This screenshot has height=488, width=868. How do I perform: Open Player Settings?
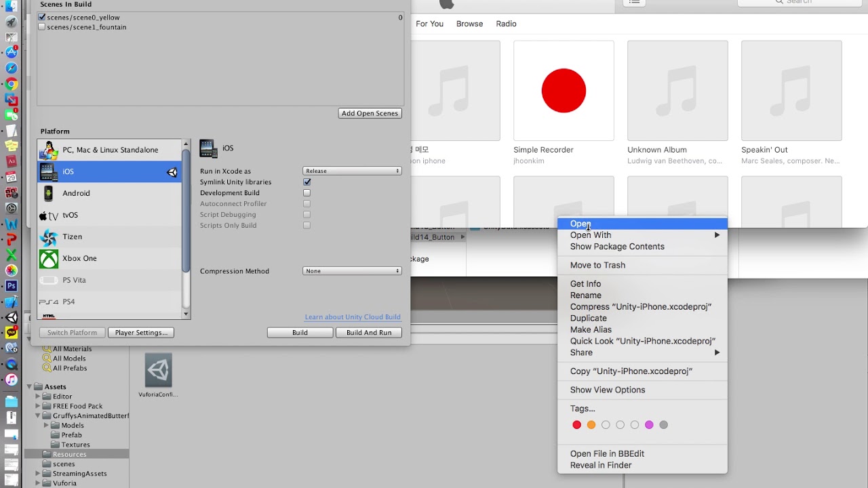point(141,333)
